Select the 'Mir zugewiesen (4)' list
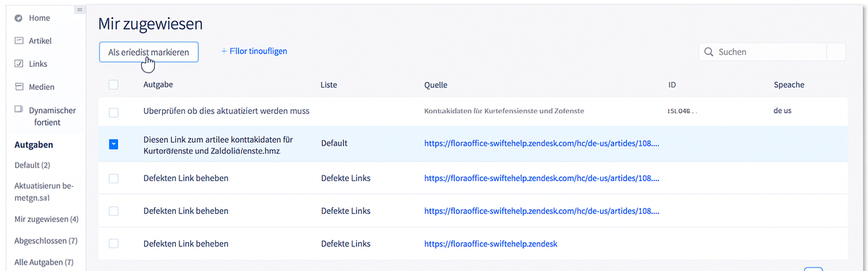The width and height of the screenshot is (868, 271). tap(46, 220)
